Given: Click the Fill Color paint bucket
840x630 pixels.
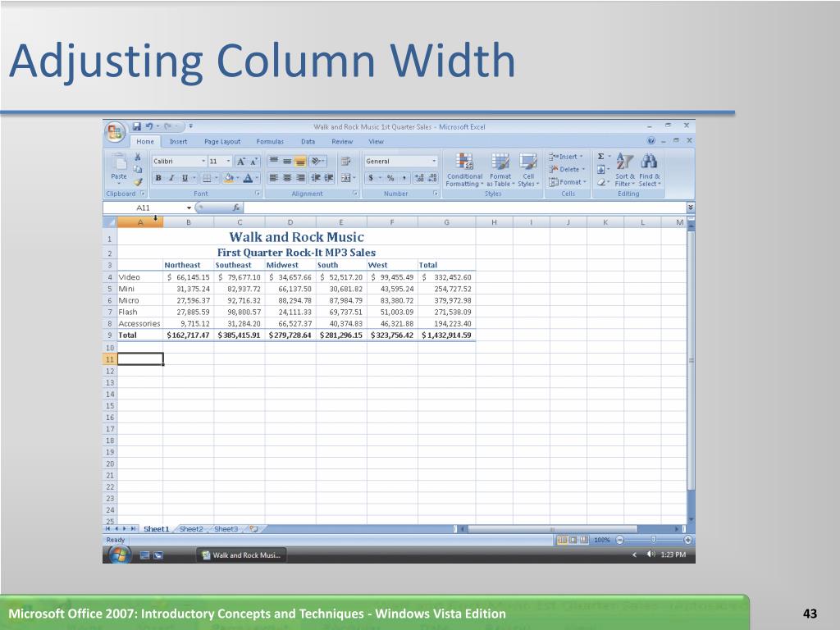Looking at the screenshot, I should pos(229,178).
